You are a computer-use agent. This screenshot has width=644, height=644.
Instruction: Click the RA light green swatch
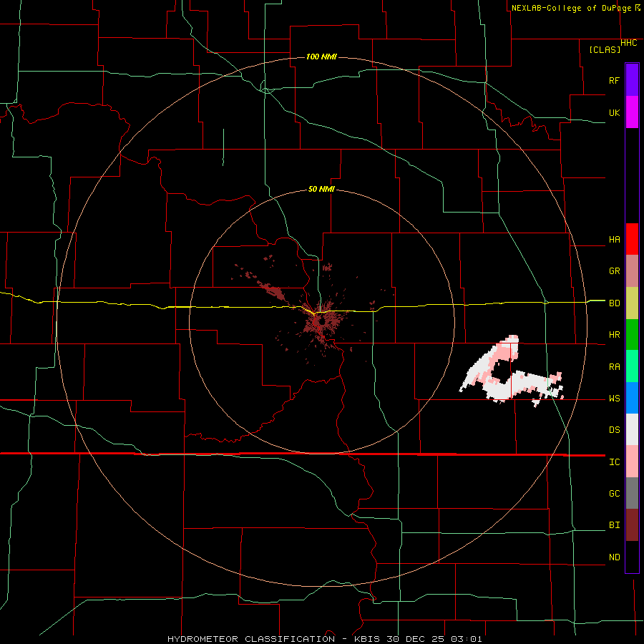click(x=632, y=366)
